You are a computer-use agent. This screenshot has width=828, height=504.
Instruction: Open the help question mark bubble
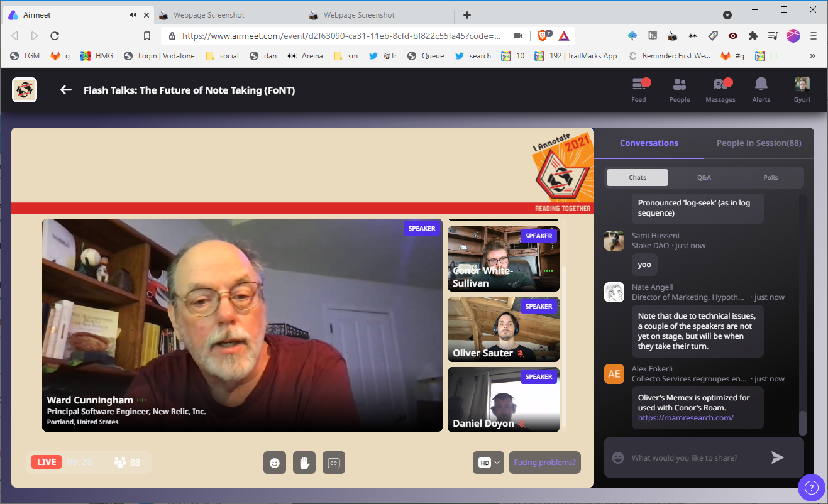point(811,487)
